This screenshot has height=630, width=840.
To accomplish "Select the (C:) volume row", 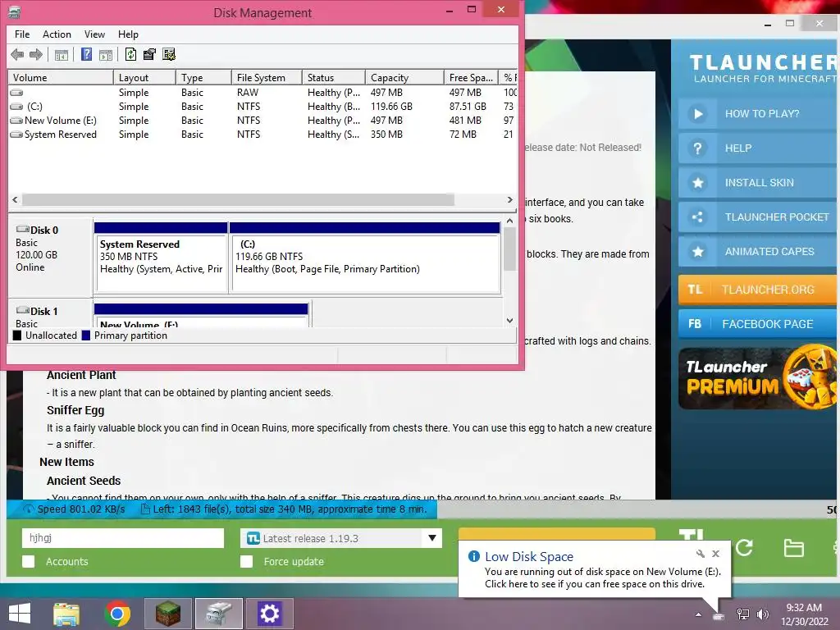I will pyautogui.click(x=262, y=107).
